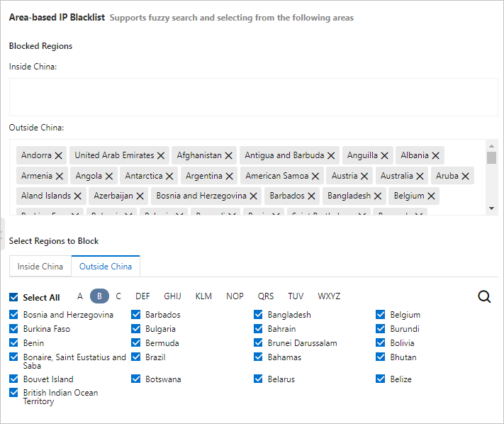The image size is (504, 424).
Task: Expand the collapsed left side panel handle
Action: tap(2, 233)
